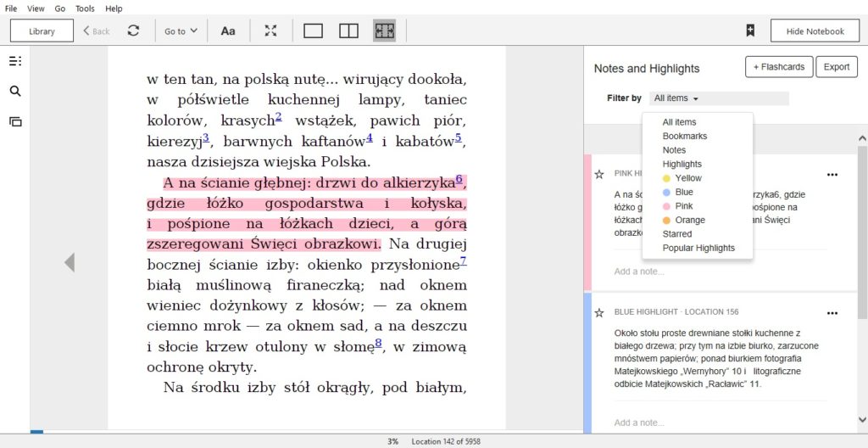868x448 pixels.
Task: Enter full screen mode
Action: (270, 31)
